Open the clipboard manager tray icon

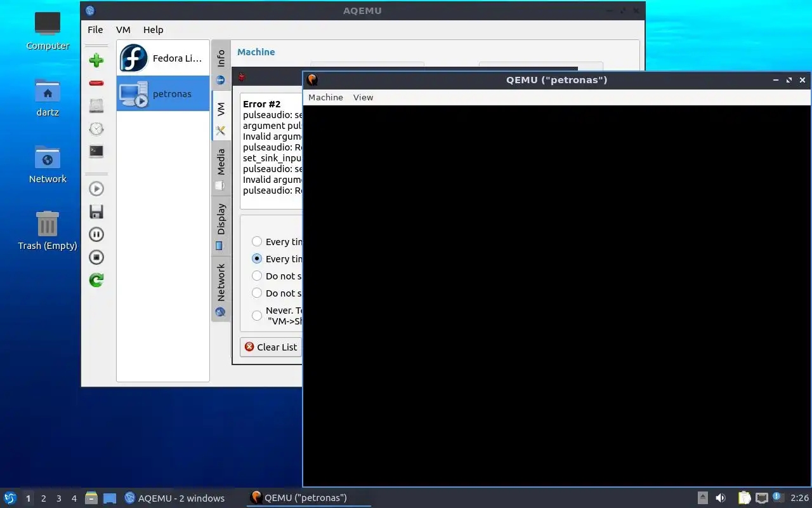pos(745,498)
